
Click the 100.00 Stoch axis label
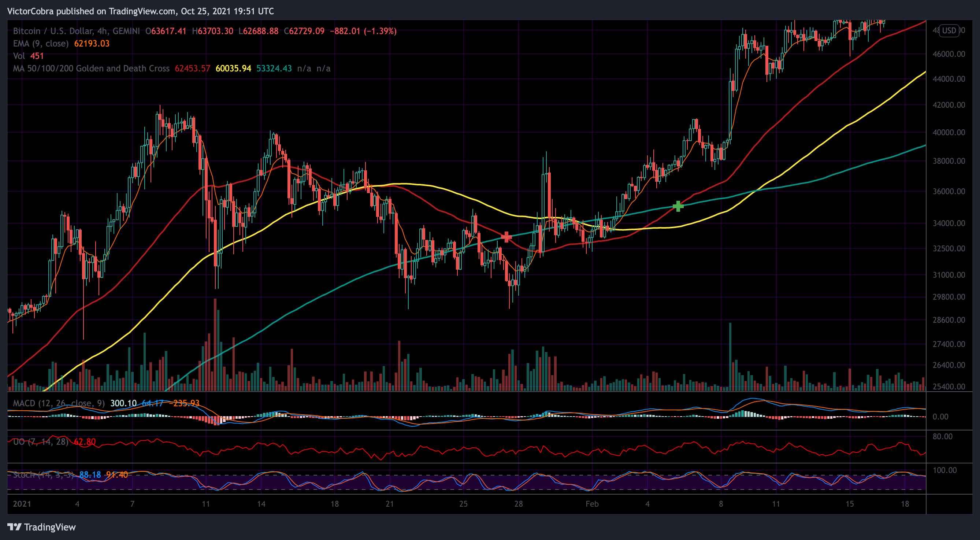(x=944, y=470)
